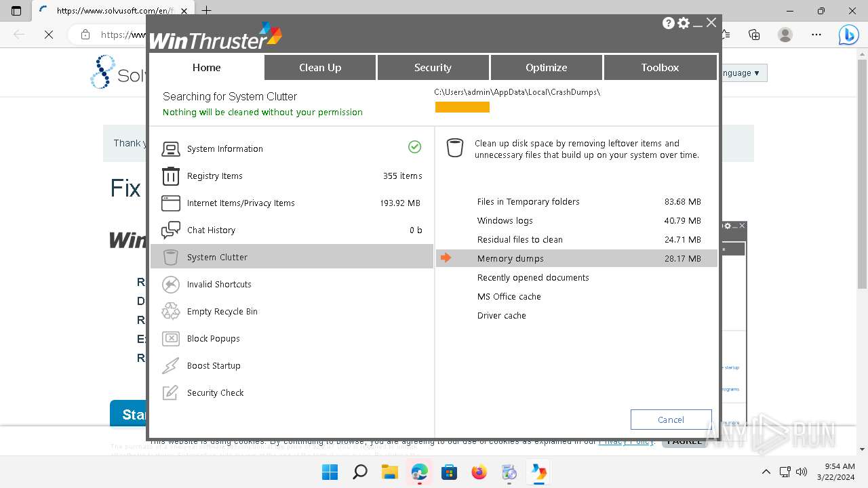Open the Clean Up tab
Screen dimensions: 868x488
(320, 67)
